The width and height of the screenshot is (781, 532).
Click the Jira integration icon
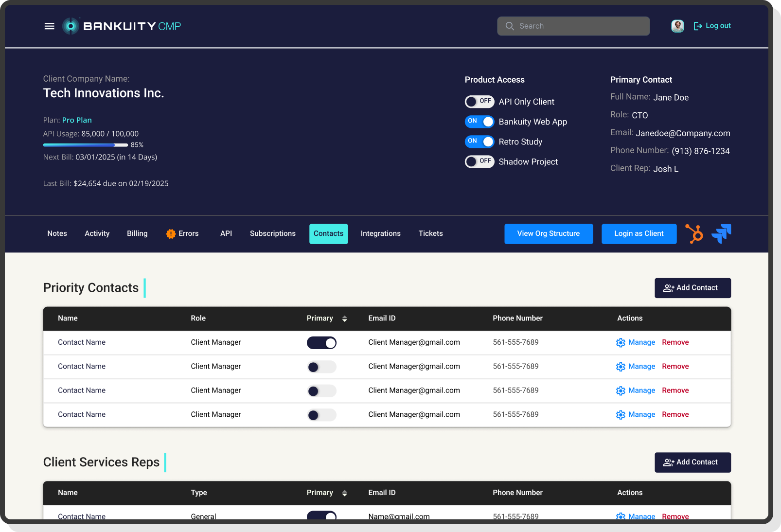pyautogui.click(x=722, y=234)
